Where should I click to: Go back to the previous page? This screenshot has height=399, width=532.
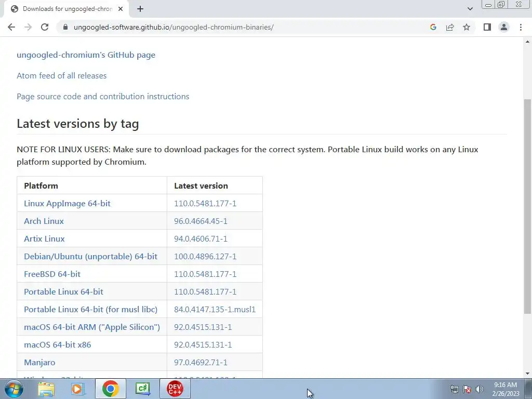click(x=11, y=27)
